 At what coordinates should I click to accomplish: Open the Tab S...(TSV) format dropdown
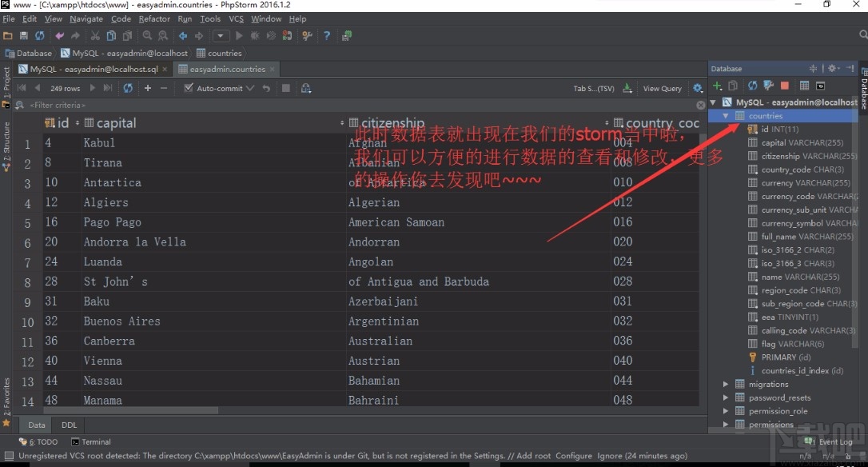595,88
